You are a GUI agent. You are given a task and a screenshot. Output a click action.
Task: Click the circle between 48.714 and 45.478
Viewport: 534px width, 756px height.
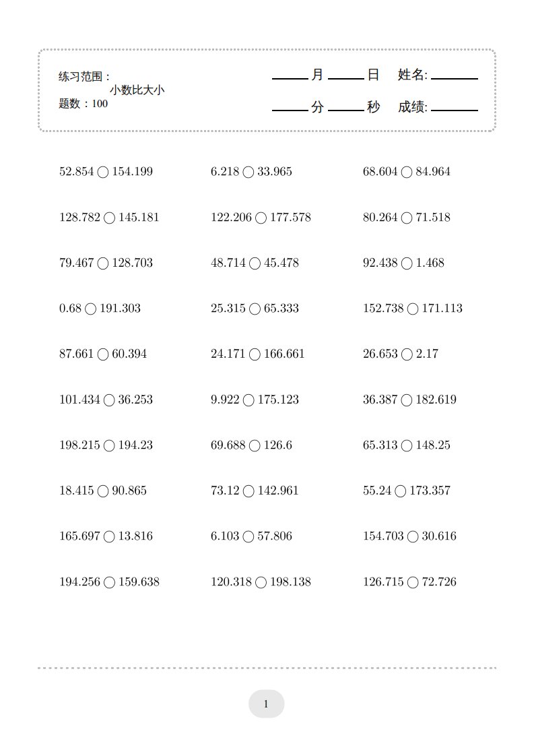click(x=255, y=264)
